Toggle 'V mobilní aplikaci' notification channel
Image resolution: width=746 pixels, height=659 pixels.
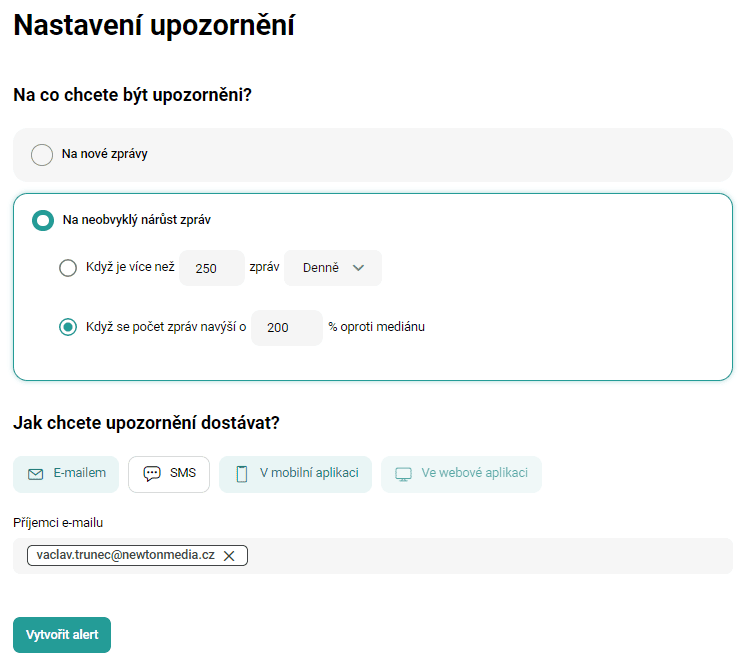click(x=295, y=474)
